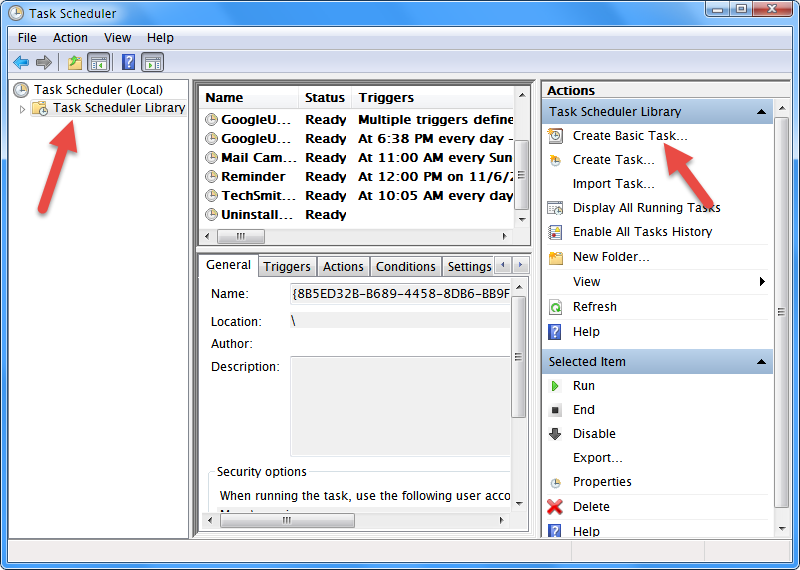Click the Forward arrow toolbar icon
The image size is (800, 570).
tap(44, 63)
